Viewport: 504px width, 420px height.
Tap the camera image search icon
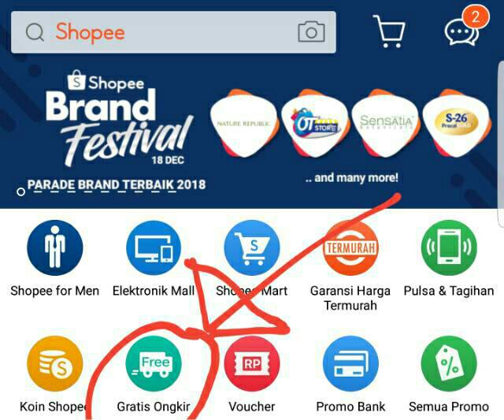coord(311,32)
